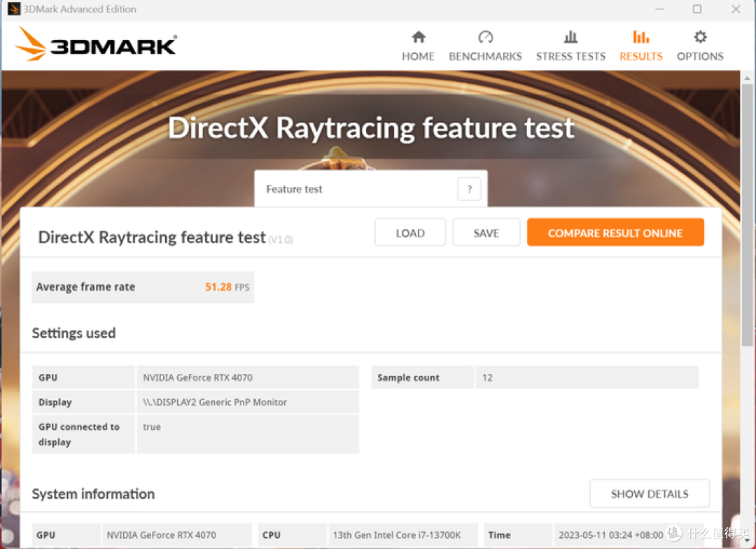Click the Results bar chart icon
Image resolution: width=756 pixels, height=549 pixels.
[640, 37]
